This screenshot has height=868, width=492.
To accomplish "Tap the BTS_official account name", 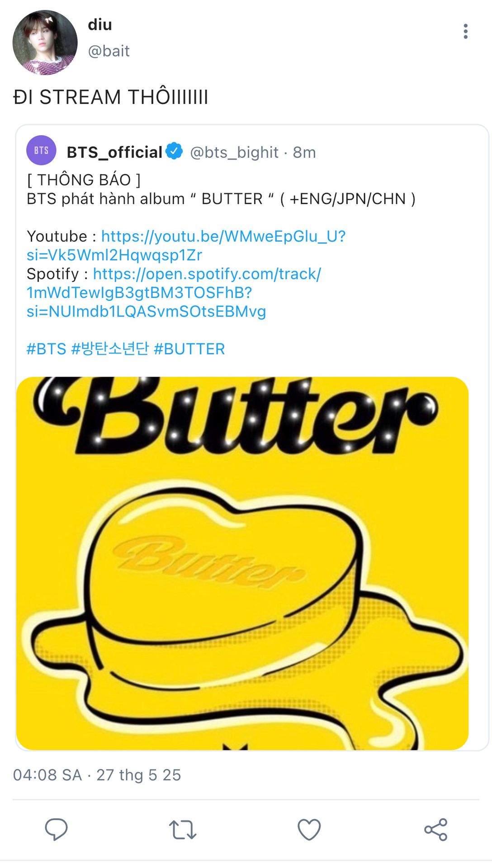I will click(x=114, y=152).
